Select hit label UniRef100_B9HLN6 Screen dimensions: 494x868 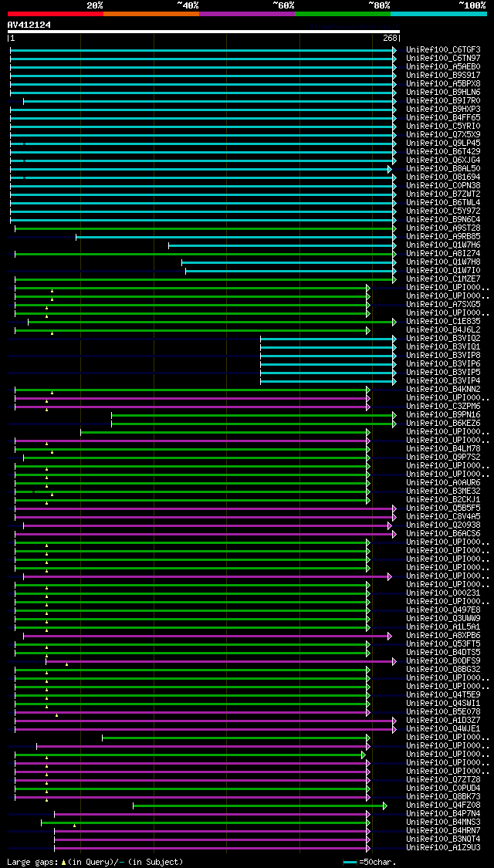(443, 92)
